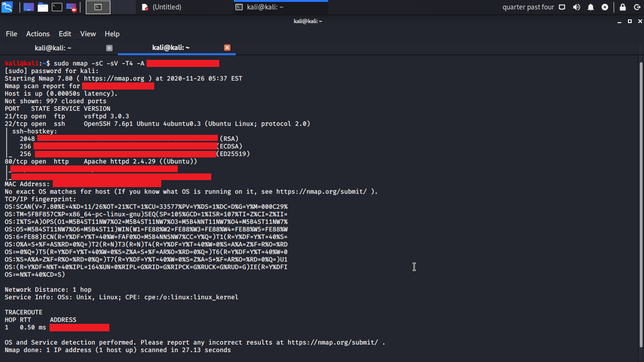
Task: Click the 'OS:SCAN(V=7.80' fingerprint line
Action: tap(146, 206)
